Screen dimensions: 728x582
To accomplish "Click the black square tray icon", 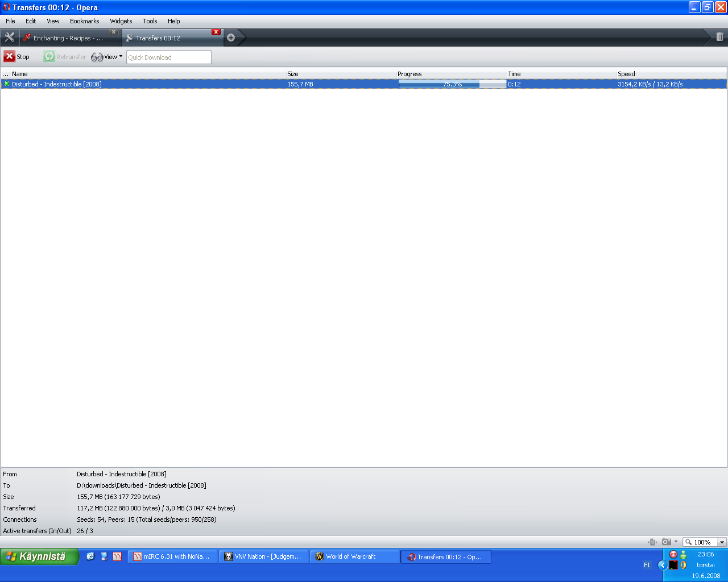I will (673, 565).
